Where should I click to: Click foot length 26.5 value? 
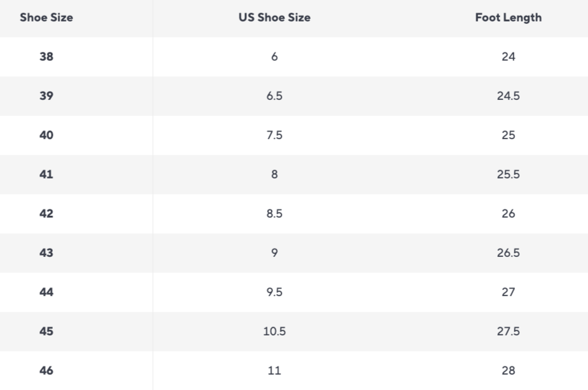tap(508, 253)
